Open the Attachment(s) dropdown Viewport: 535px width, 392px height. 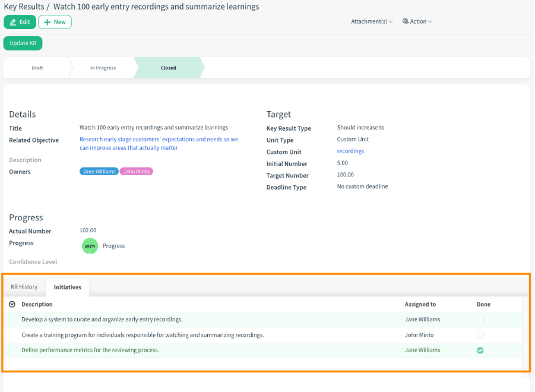[x=372, y=21]
